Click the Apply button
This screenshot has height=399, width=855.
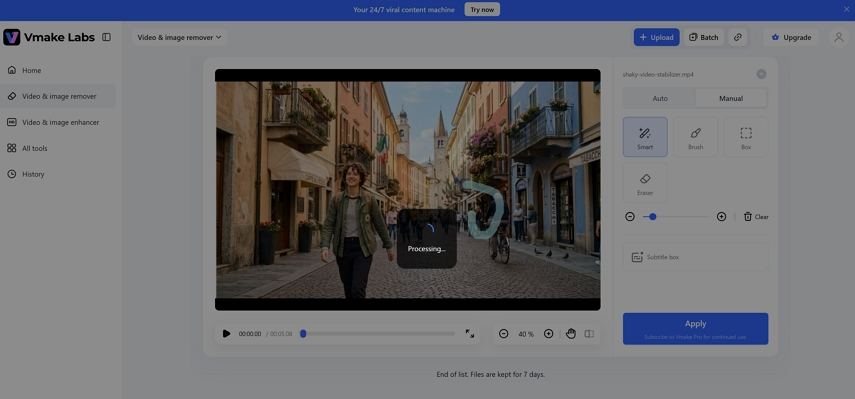tap(695, 329)
